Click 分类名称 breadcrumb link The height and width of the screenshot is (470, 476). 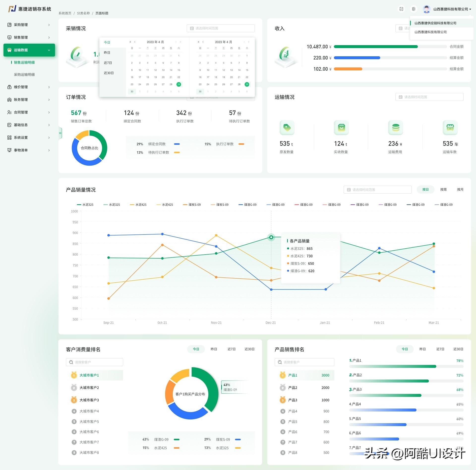point(83,13)
